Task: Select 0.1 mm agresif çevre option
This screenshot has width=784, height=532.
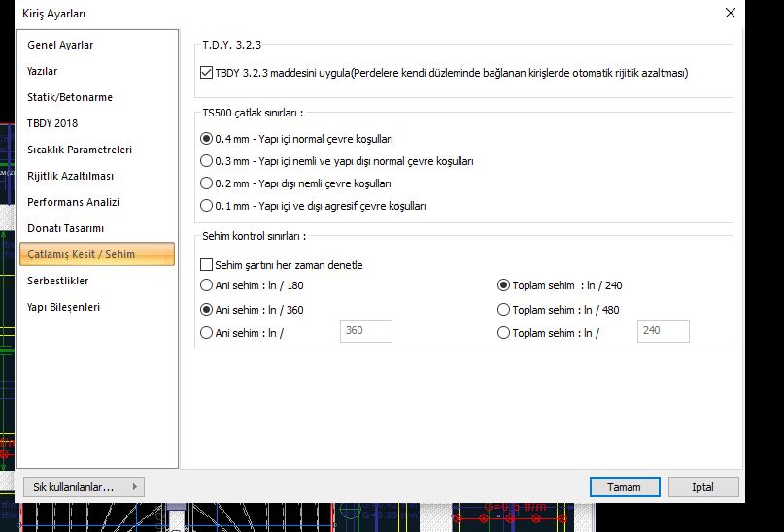Action: (x=206, y=206)
